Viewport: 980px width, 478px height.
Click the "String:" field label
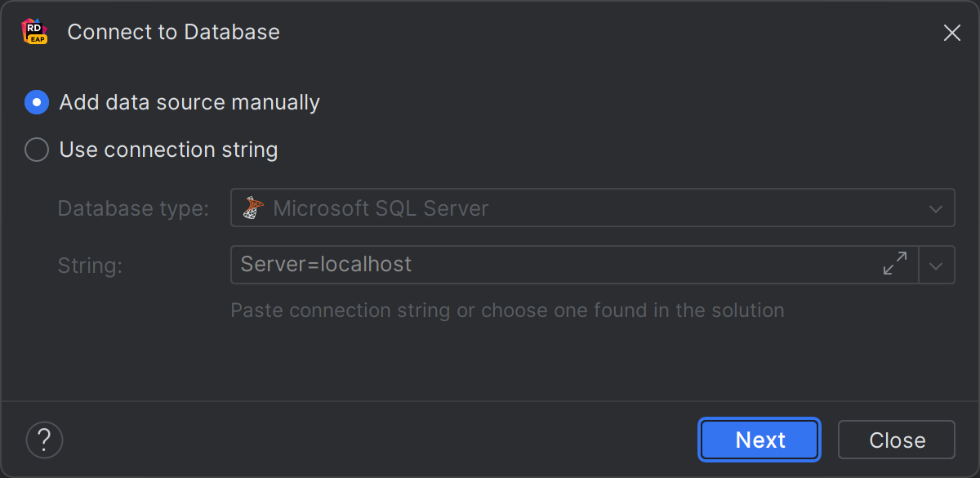tap(90, 265)
